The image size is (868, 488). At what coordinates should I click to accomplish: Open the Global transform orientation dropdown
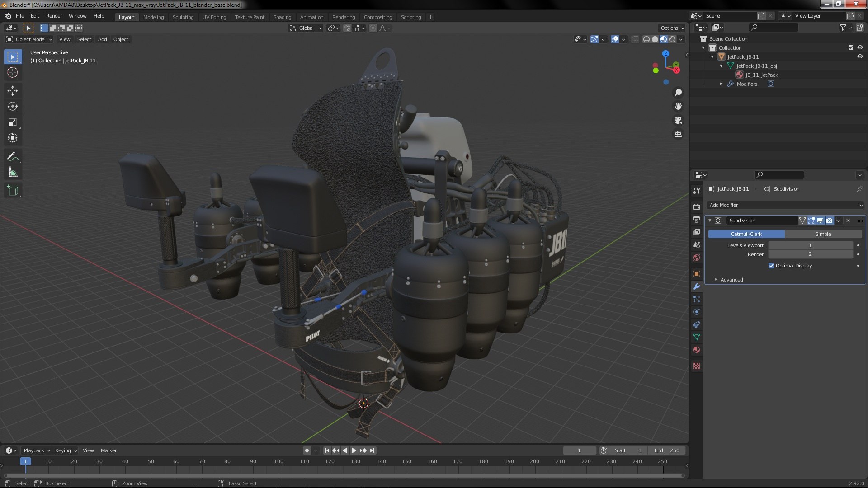306,28
